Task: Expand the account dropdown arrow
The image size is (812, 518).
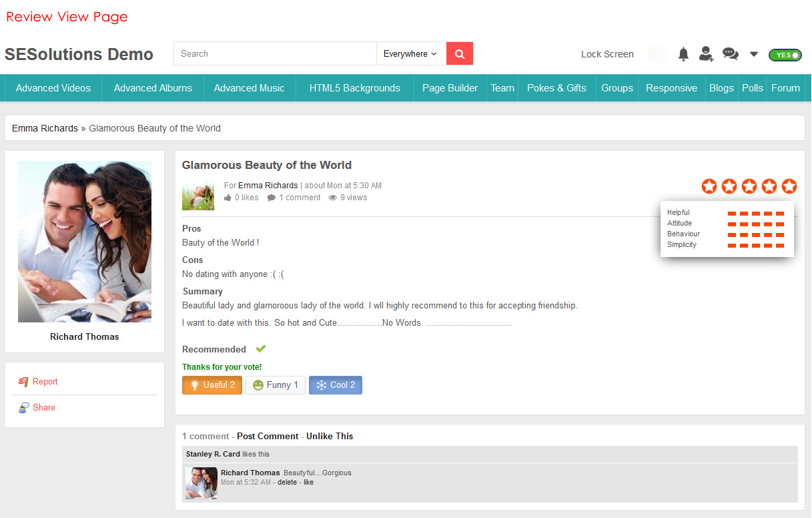Action: coord(754,54)
